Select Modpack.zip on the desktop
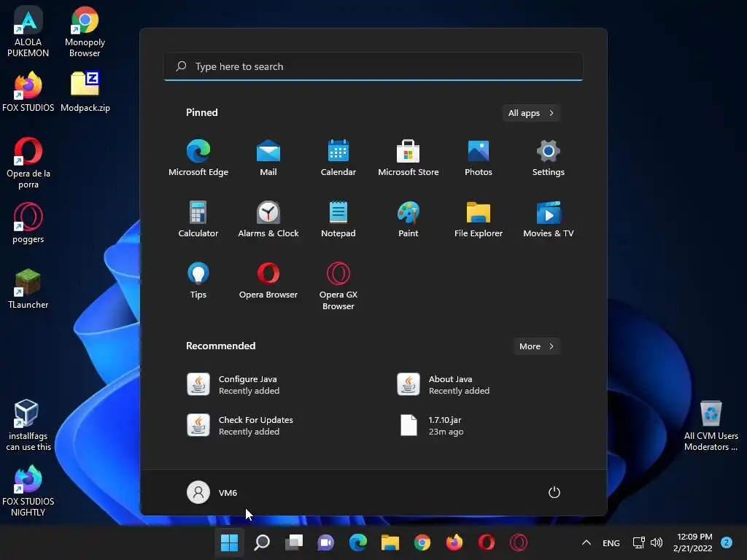 (85, 91)
